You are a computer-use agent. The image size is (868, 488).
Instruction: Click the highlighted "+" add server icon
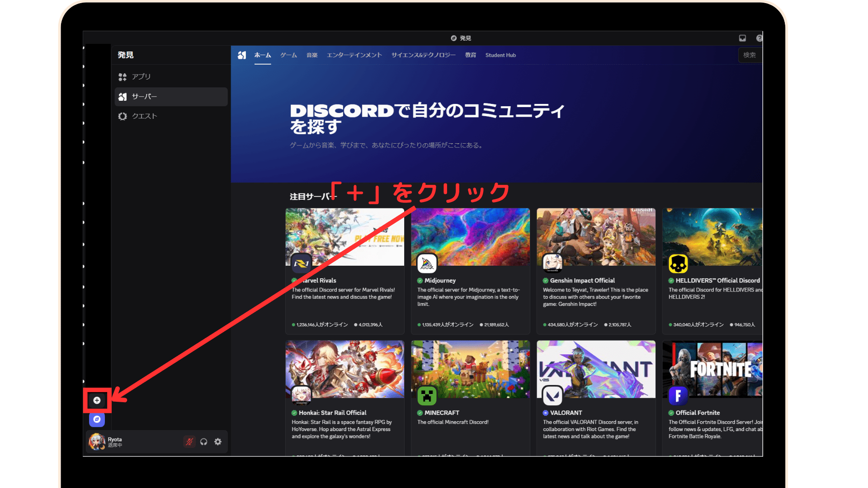tap(97, 400)
